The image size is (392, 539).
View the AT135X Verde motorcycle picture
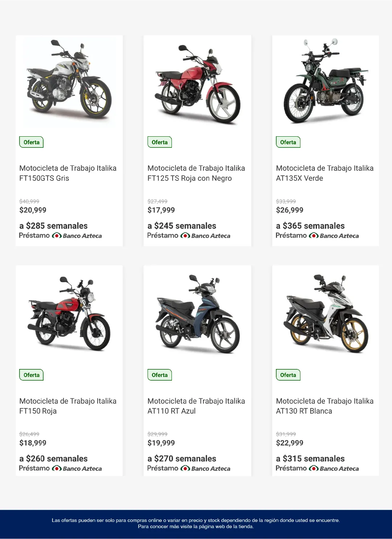click(326, 82)
